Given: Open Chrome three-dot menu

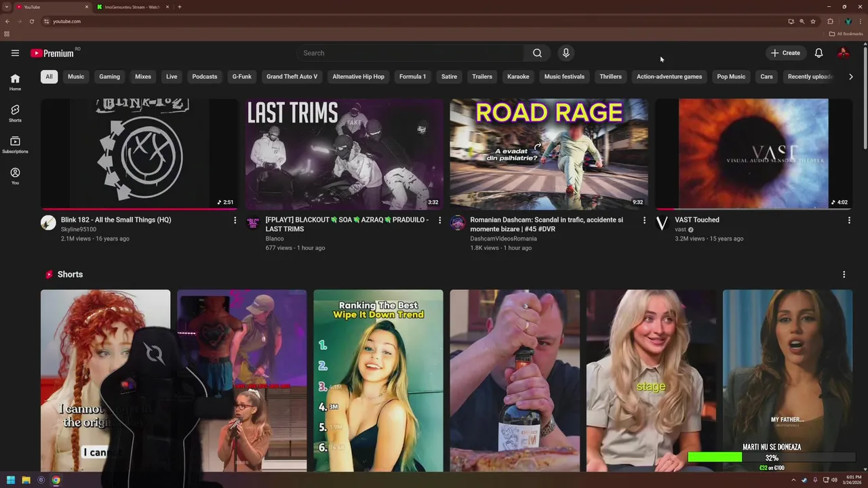Looking at the screenshot, I should [860, 21].
